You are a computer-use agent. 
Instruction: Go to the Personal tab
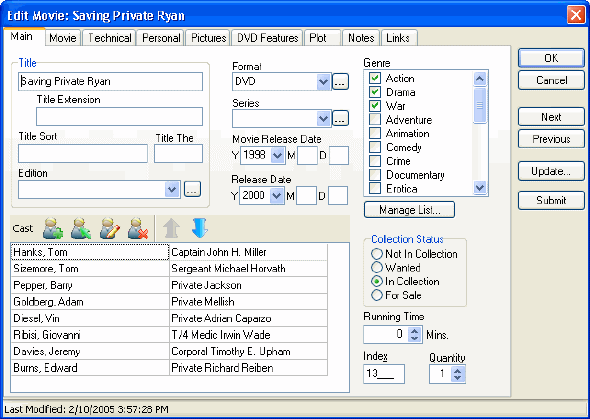click(x=161, y=38)
